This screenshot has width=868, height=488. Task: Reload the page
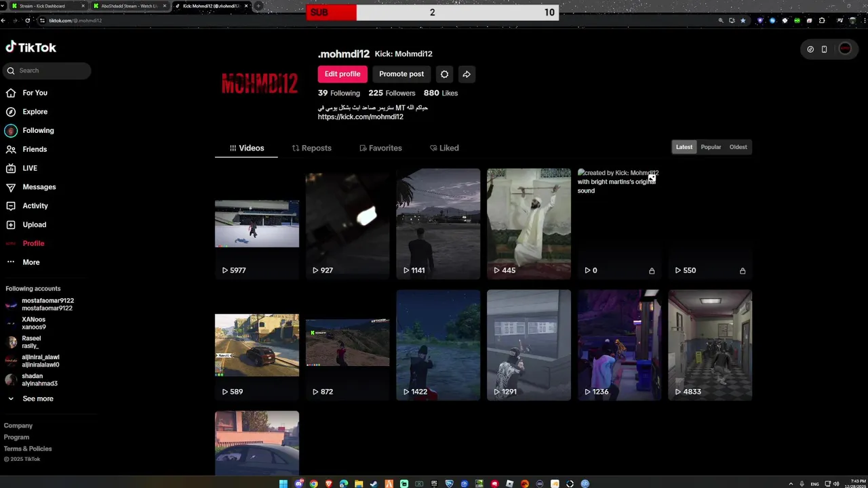click(x=27, y=20)
